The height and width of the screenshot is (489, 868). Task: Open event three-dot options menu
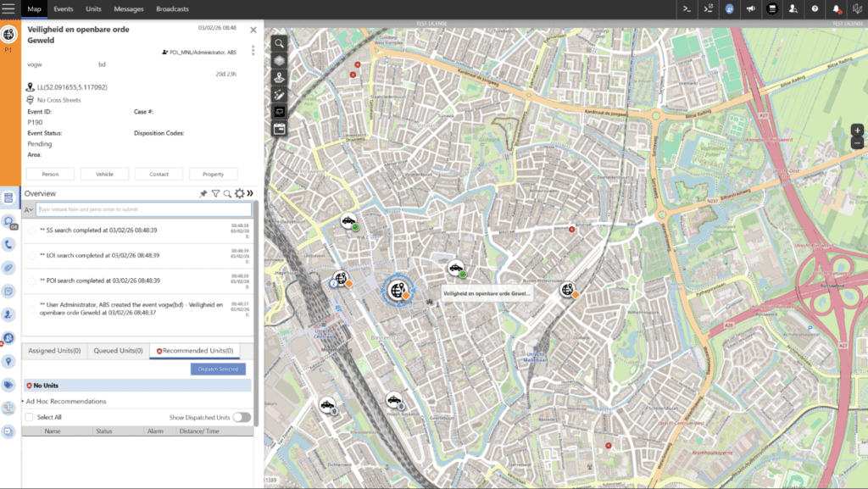point(253,50)
